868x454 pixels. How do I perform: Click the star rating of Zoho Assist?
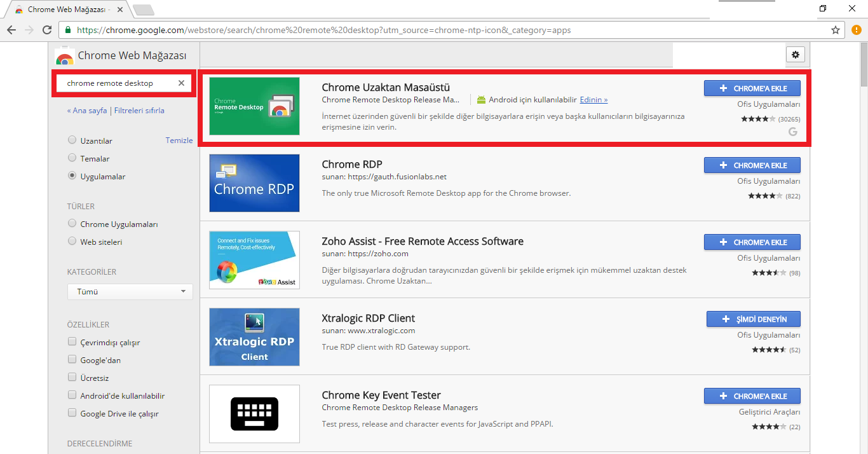[769, 273]
